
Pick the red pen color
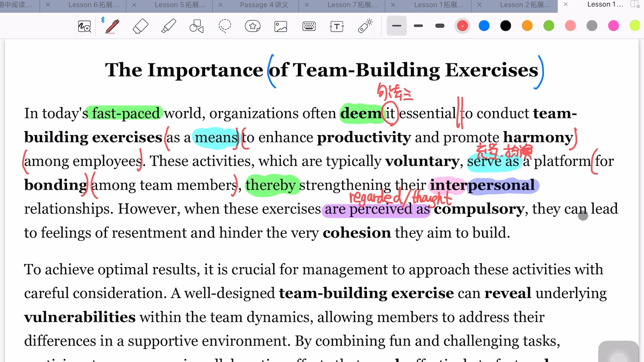(x=463, y=26)
